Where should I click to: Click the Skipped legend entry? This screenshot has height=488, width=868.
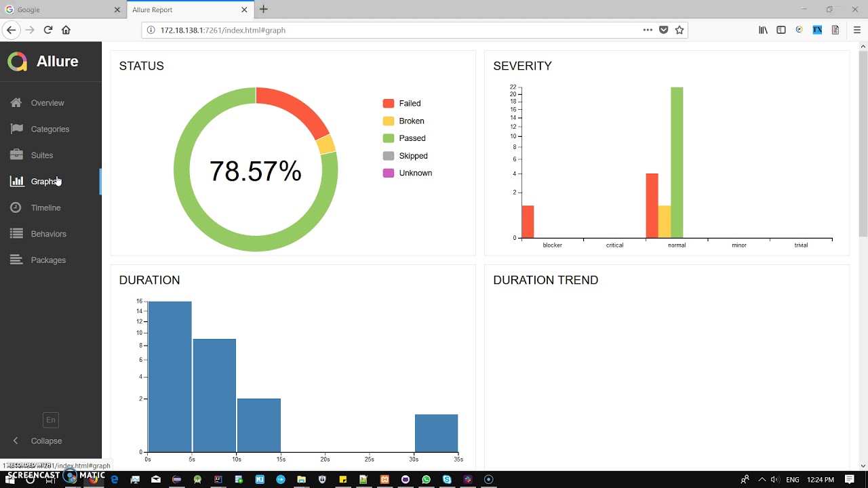pyautogui.click(x=406, y=156)
